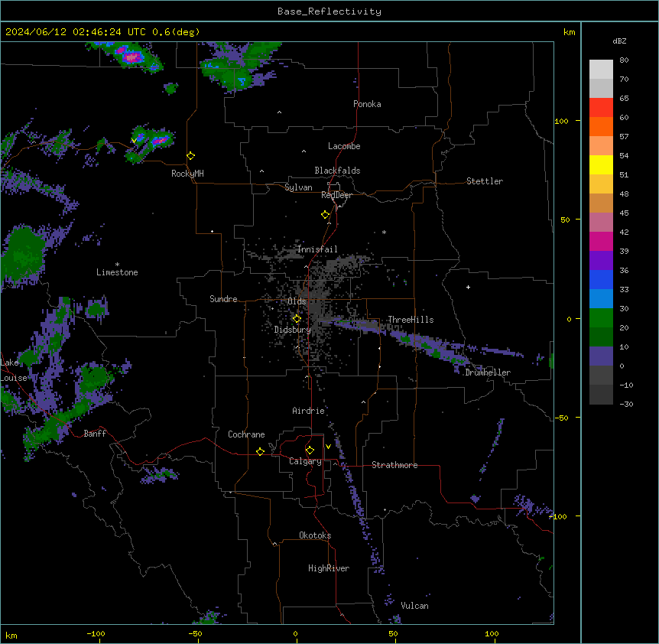The image size is (659, 644).
Task: Select the Lacombe city label
Action: coord(344,146)
